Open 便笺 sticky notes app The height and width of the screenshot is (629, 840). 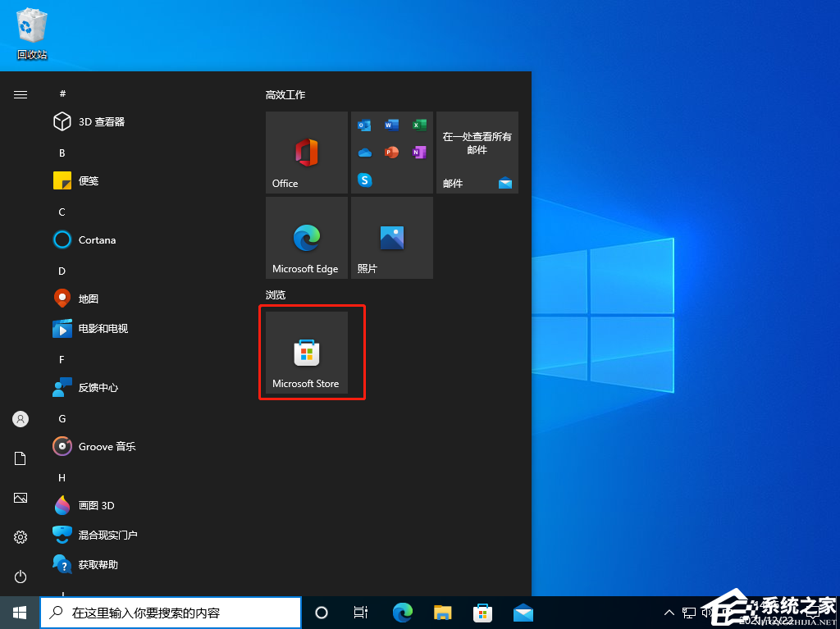coord(89,180)
